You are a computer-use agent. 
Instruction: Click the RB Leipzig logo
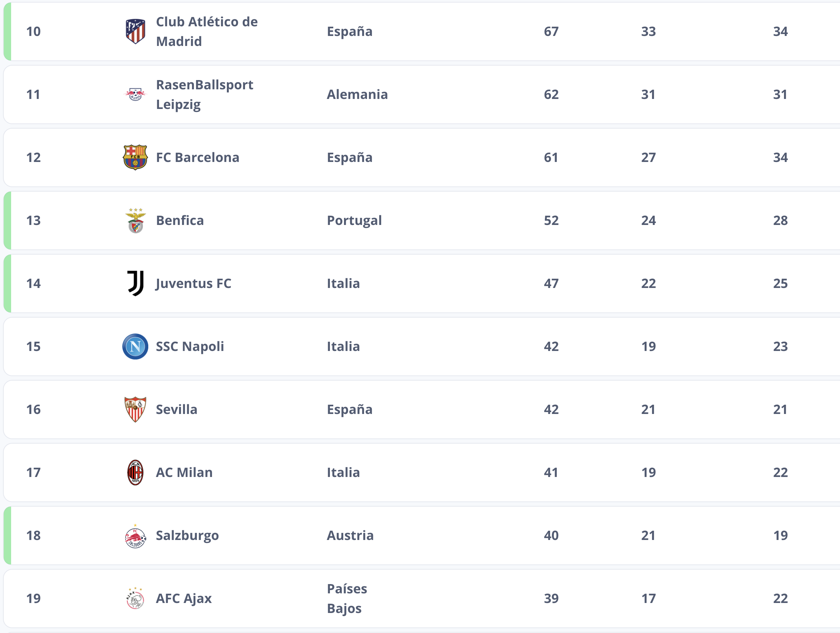click(135, 94)
